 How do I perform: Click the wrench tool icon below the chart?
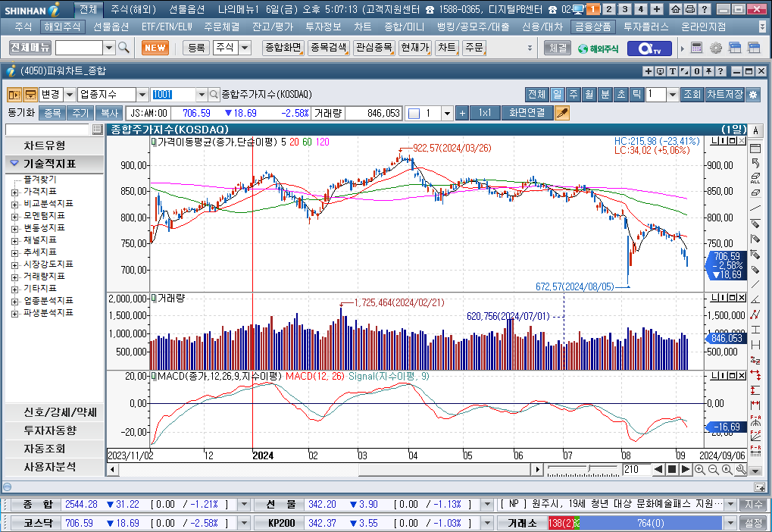pyautogui.click(x=741, y=469)
